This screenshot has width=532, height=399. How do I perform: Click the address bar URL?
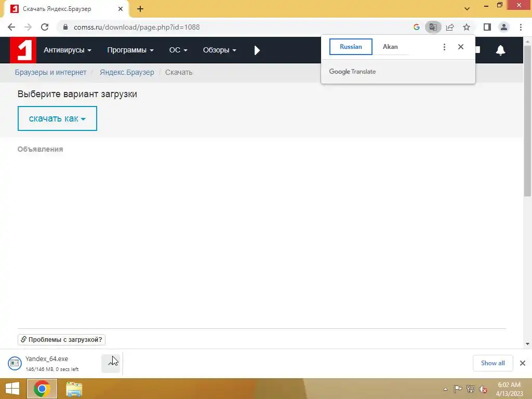point(137,27)
